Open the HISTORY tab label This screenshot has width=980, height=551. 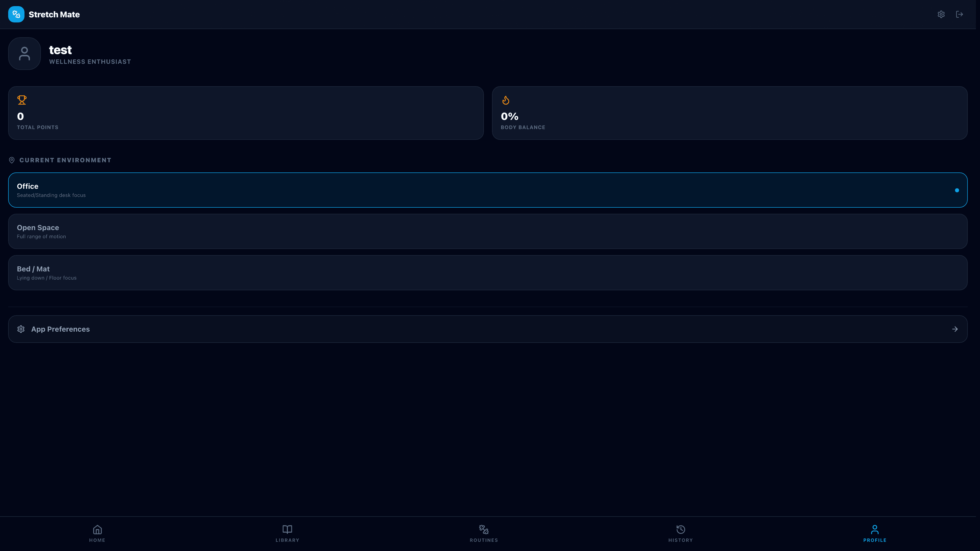681,540
